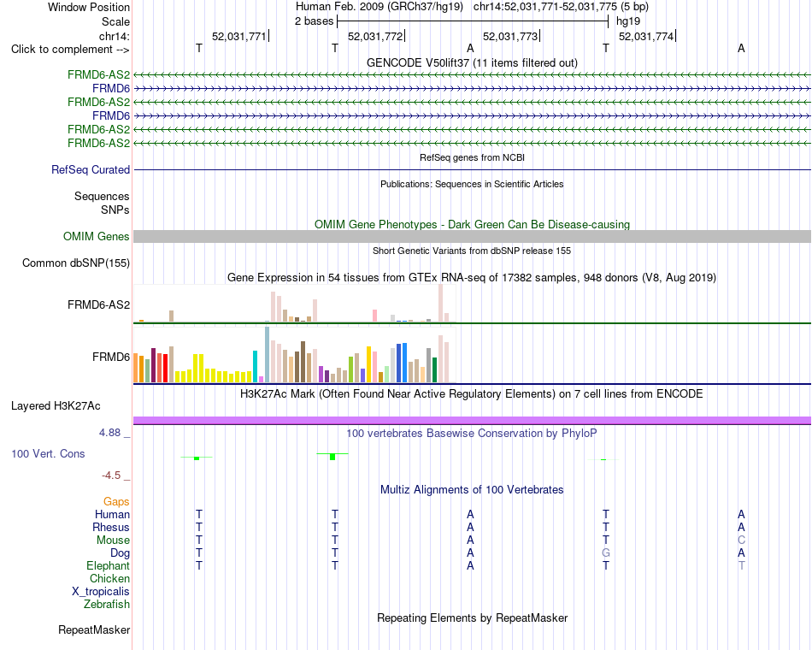This screenshot has height=650, width=812.
Task: Open Publications: Sequences in Scientific Articles title
Action: click(x=472, y=184)
